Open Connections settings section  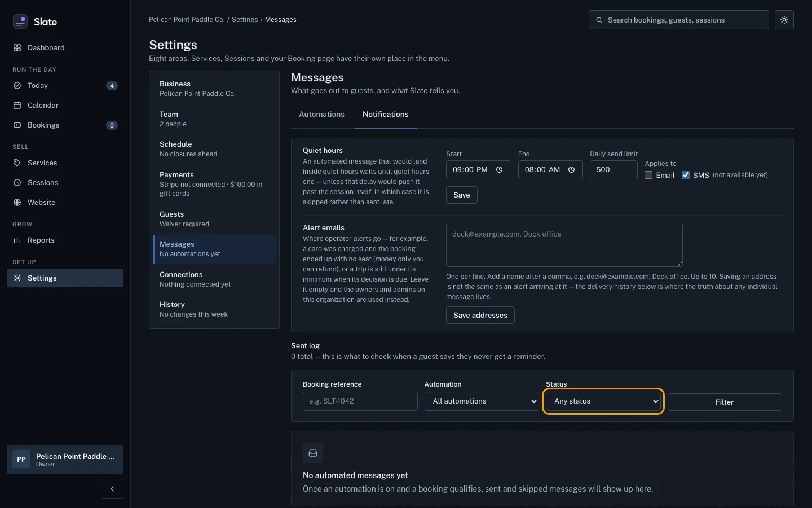point(214,279)
